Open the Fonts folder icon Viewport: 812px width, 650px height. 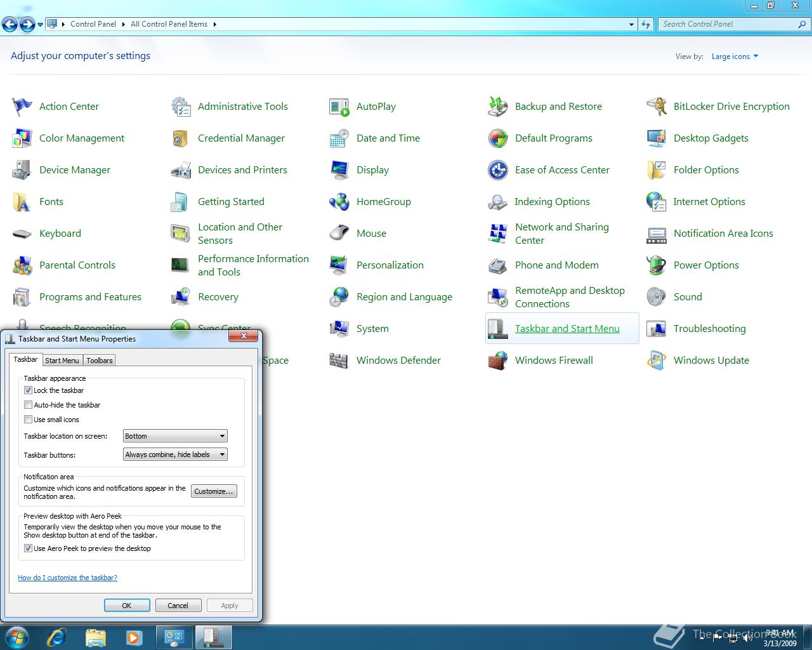22,202
